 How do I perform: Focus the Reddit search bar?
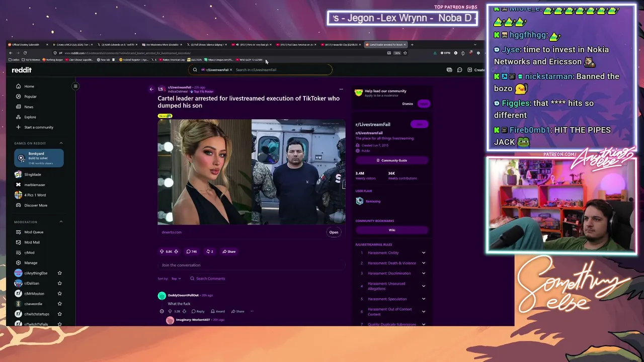261,70
